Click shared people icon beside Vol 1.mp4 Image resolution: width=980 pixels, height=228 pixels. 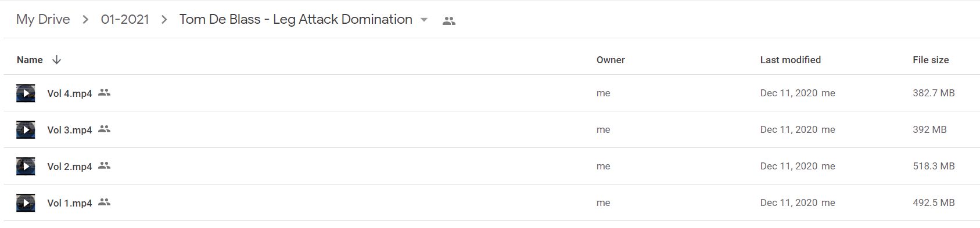tap(104, 202)
